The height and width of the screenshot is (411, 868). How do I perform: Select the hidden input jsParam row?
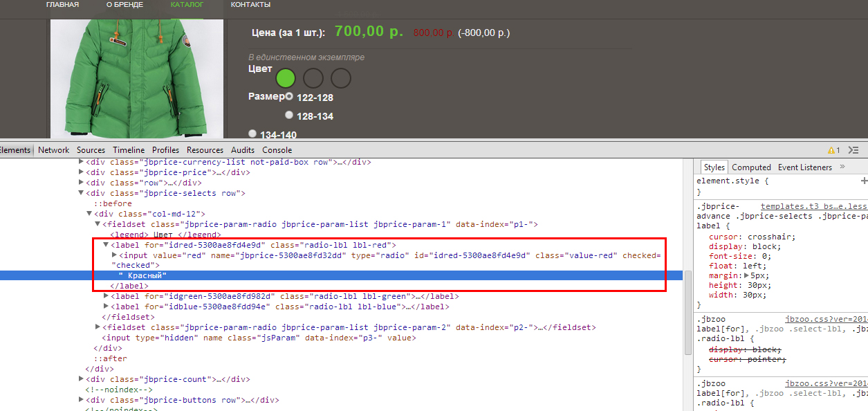tap(259, 338)
